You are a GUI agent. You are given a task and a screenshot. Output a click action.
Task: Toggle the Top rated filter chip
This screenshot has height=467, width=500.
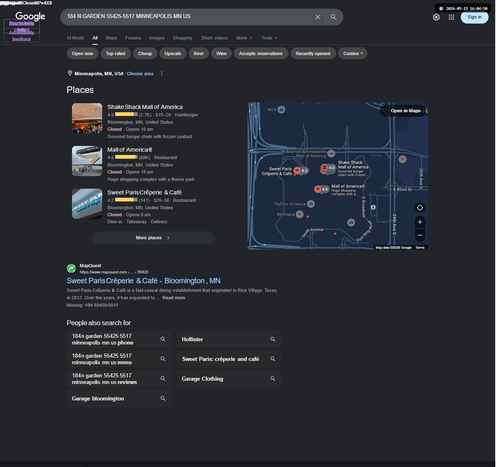(115, 53)
